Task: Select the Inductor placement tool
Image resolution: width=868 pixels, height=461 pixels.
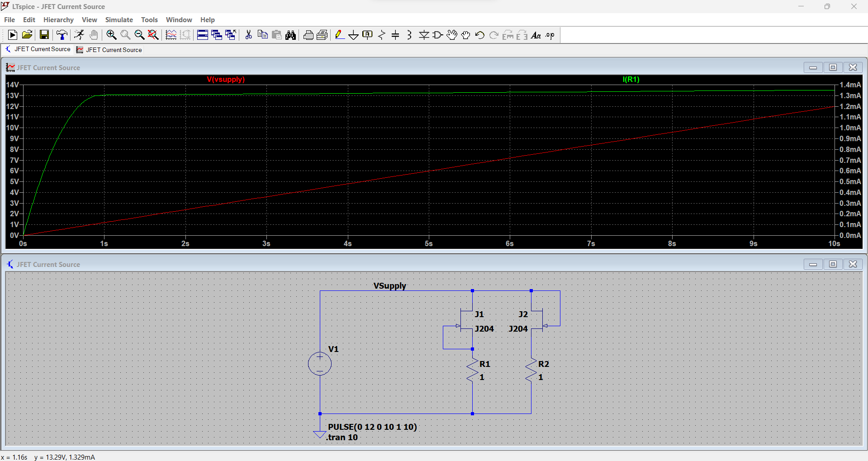Action: click(x=409, y=35)
